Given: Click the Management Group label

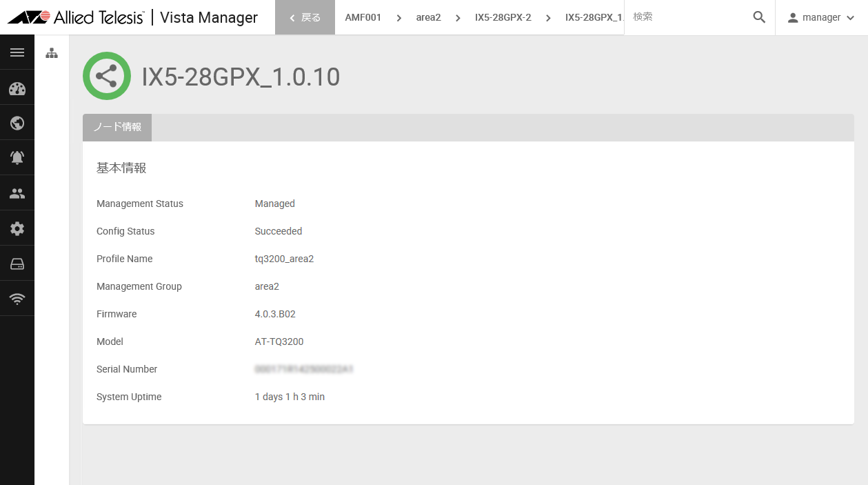Looking at the screenshot, I should [139, 286].
